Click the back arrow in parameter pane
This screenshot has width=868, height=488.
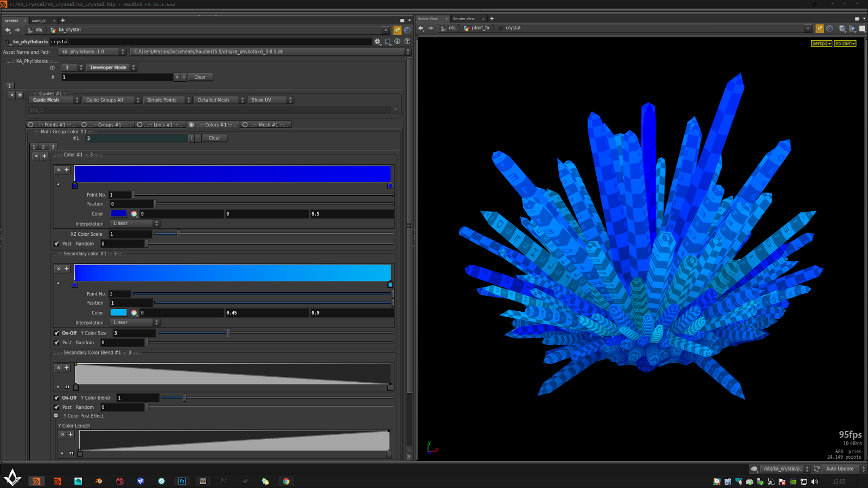pos(8,30)
